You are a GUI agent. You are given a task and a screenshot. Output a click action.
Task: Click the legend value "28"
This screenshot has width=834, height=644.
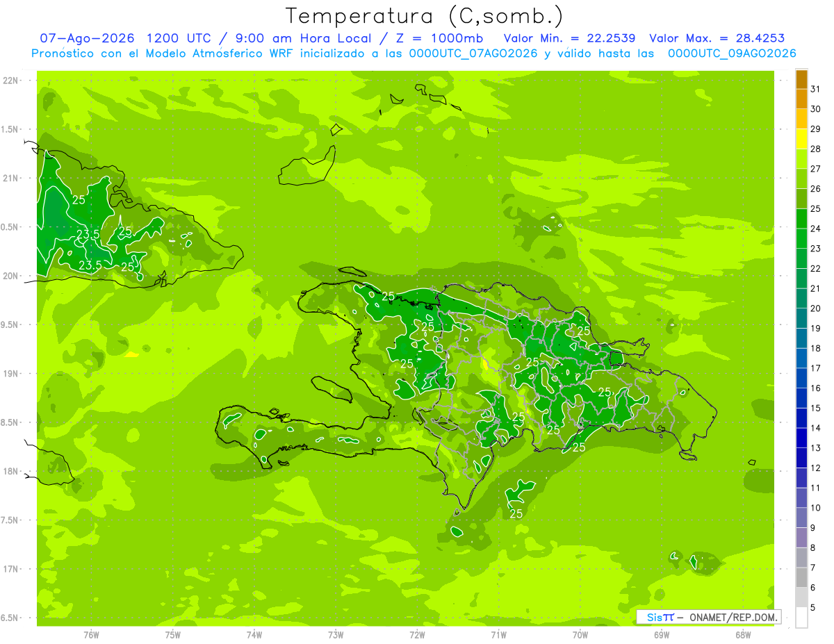[816, 149]
